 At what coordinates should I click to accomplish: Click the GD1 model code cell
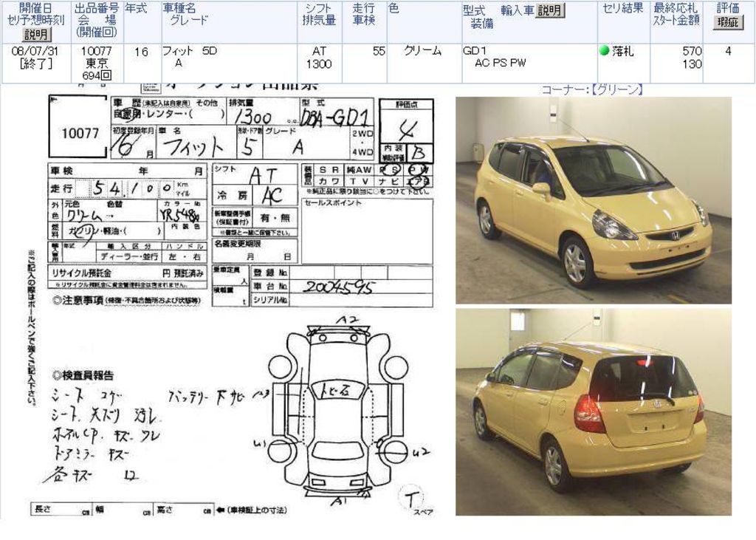point(474,51)
